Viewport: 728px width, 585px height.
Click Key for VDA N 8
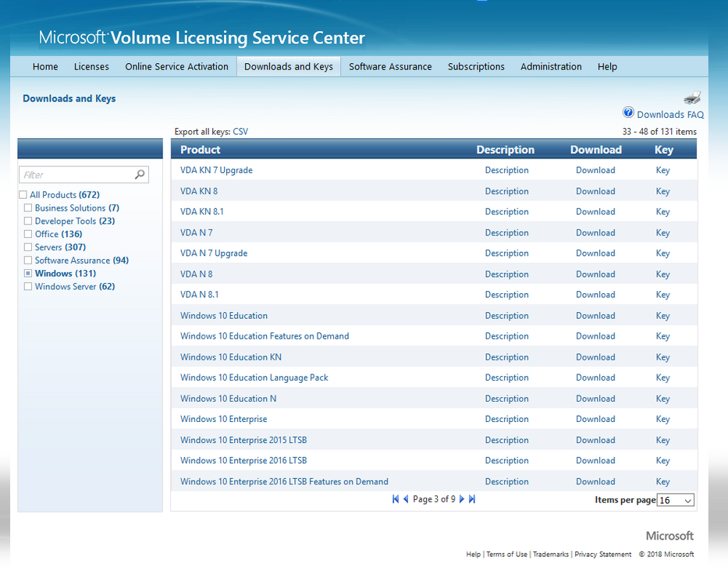click(662, 274)
